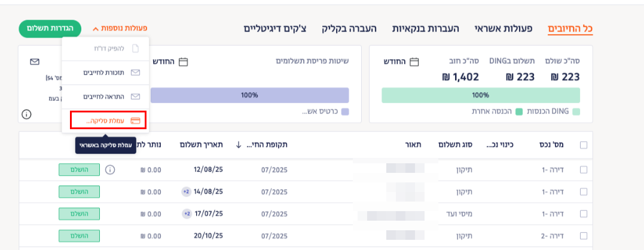
Task: Toggle the select-all checkbox in the table header
Action: pyautogui.click(x=584, y=145)
